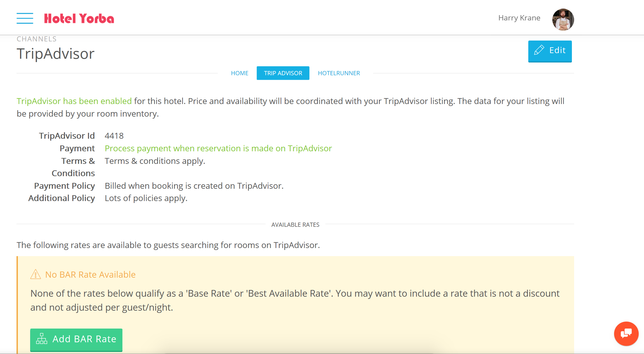Open the hamburger navigation menu

[25, 18]
